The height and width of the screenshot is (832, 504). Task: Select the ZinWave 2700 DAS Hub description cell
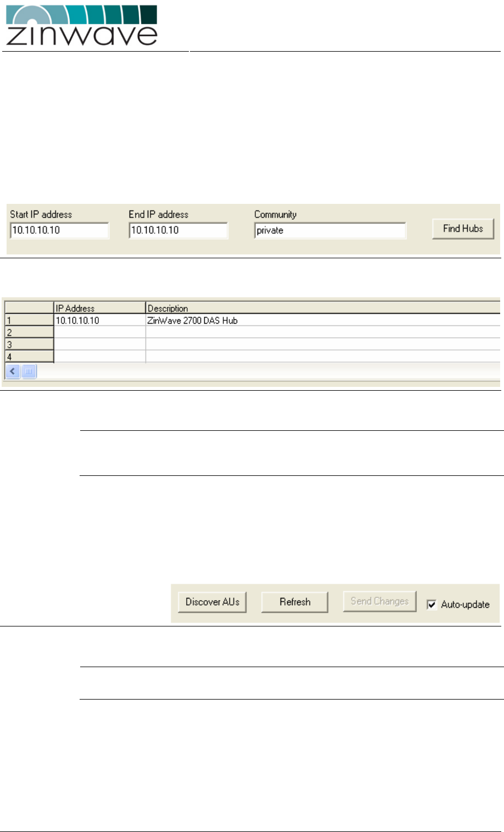pos(323,320)
